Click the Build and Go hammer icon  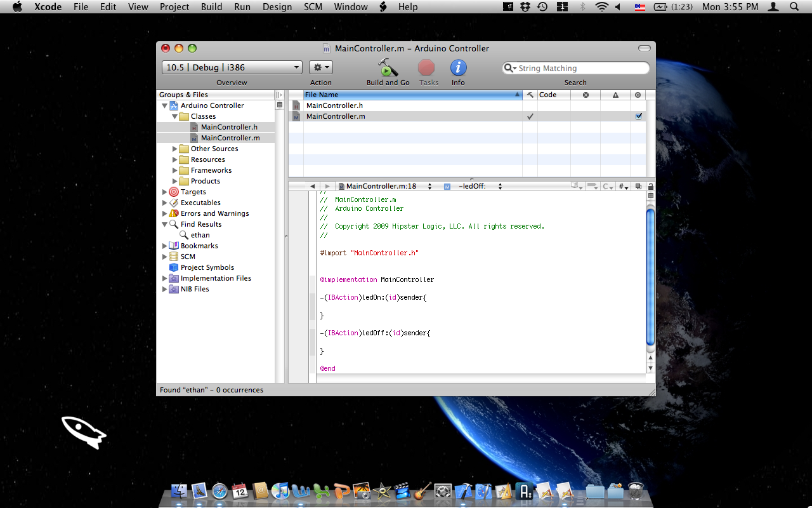[x=388, y=67]
